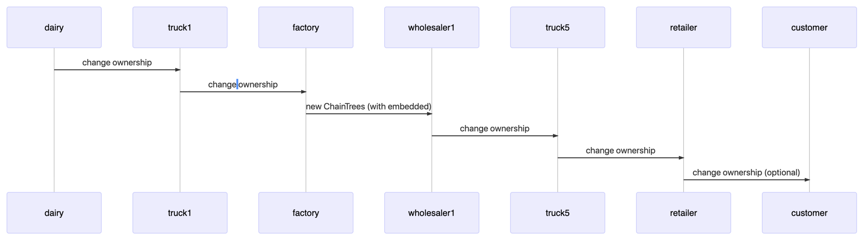868x242 pixels.
Task: Click the bottom factory participant box
Action: [x=306, y=213]
